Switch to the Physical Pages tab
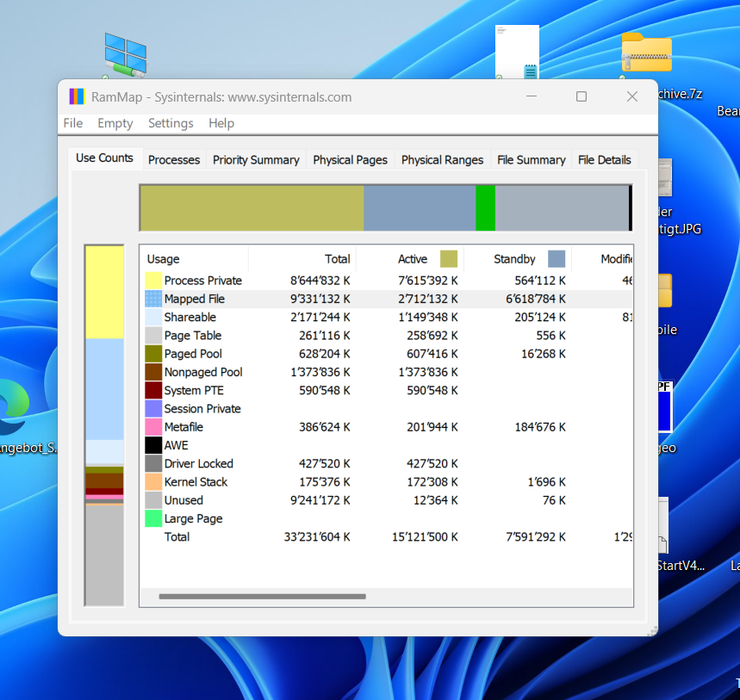740x700 pixels. (350, 160)
